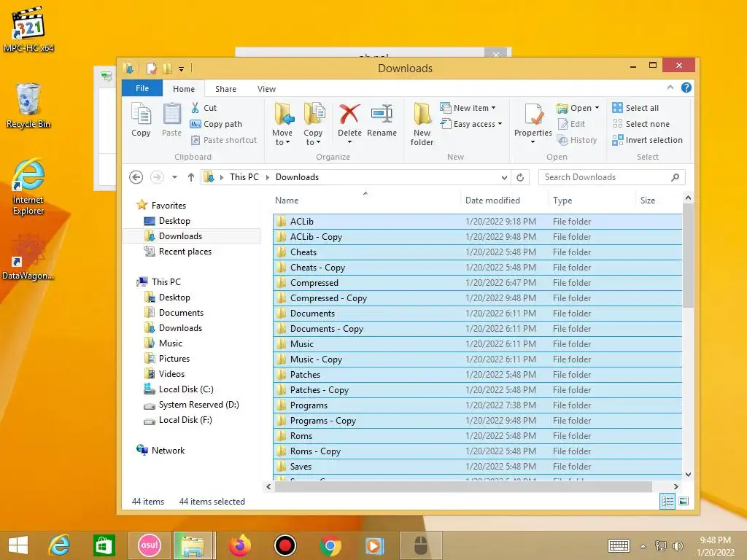This screenshot has height=560, width=747.
Task: Select the Internet Explorer desktop icon
Action: pos(28,187)
